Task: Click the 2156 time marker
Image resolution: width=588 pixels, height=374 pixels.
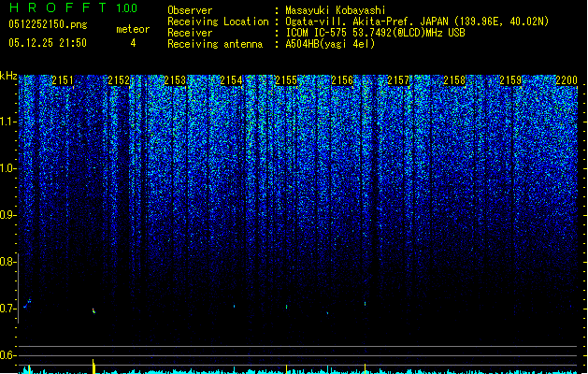Action: click(342, 80)
